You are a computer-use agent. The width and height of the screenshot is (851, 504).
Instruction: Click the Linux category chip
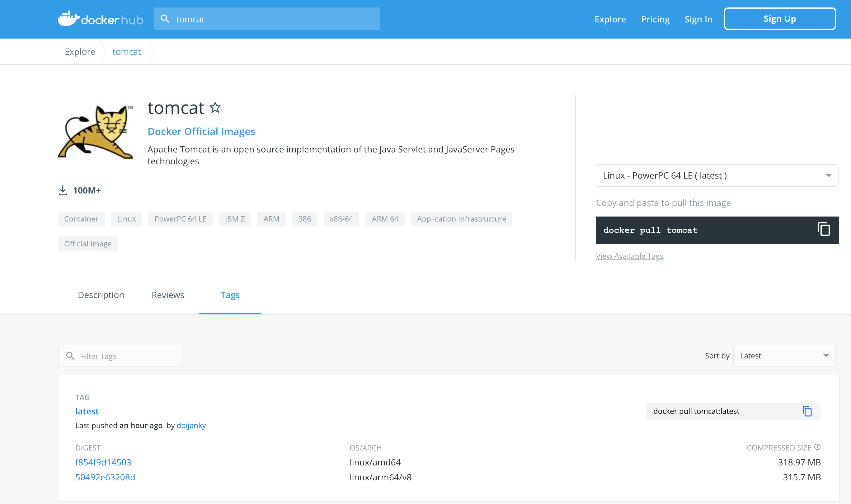(x=126, y=219)
